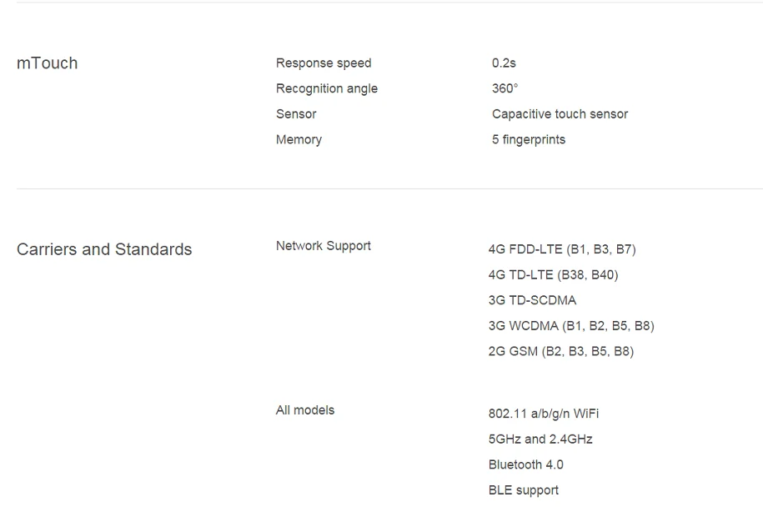Select Capacitive touch sensor text
The height and width of the screenshot is (532, 763).
(560, 114)
